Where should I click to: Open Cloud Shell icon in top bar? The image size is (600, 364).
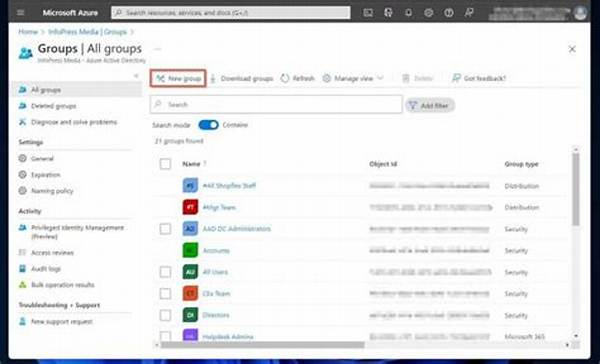[x=368, y=13]
